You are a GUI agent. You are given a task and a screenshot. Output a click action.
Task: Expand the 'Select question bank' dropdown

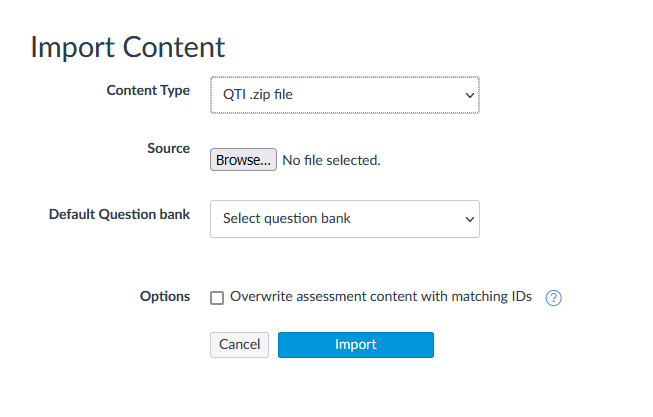[x=345, y=219]
